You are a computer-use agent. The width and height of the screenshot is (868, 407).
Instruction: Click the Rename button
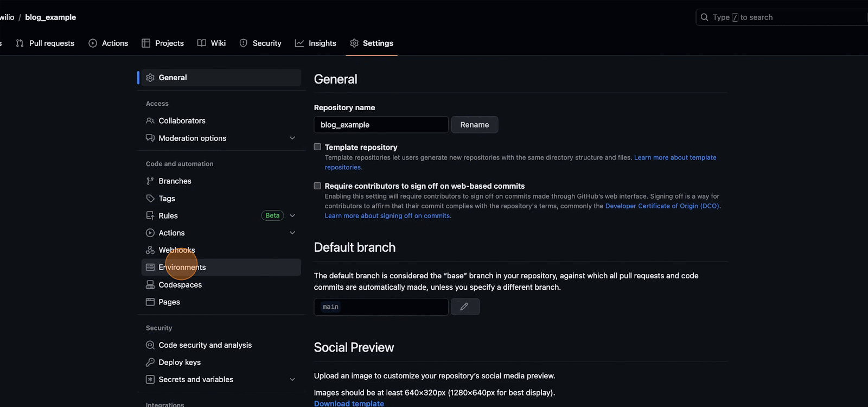coord(475,125)
